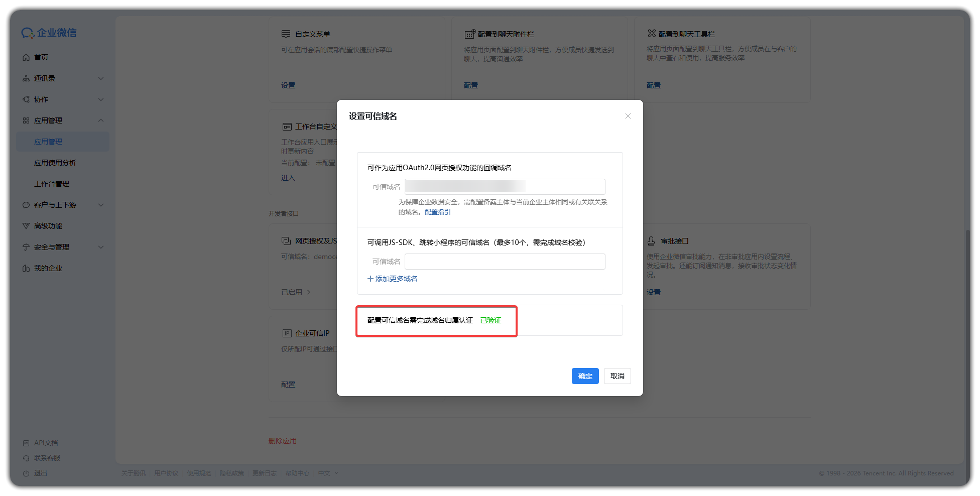This screenshot has height=496, width=980.
Task: Open the API文档 documentation icon
Action: point(26,443)
